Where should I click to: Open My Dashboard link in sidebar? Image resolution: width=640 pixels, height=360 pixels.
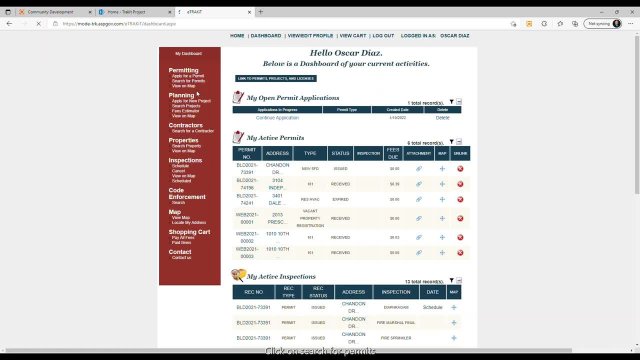[189, 53]
